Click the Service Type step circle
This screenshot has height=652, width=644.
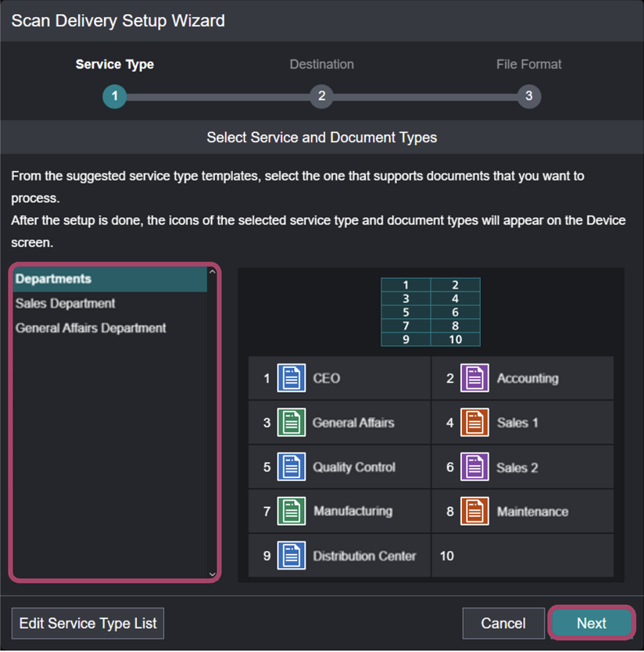[x=114, y=96]
